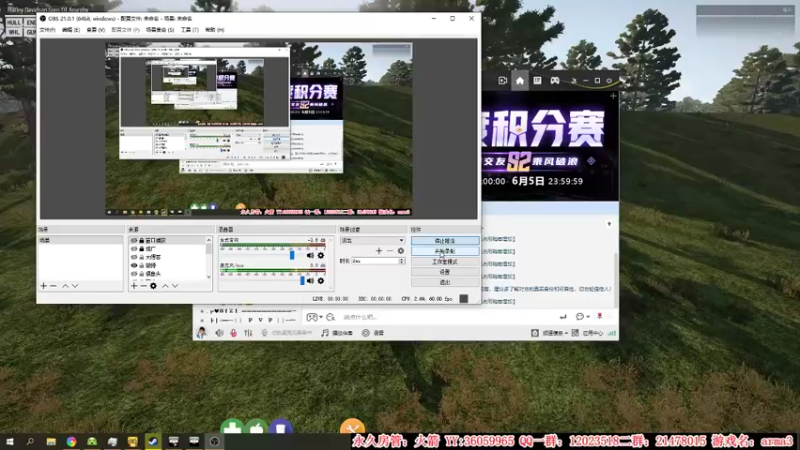Move the scene down with the arrow

(75, 286)
